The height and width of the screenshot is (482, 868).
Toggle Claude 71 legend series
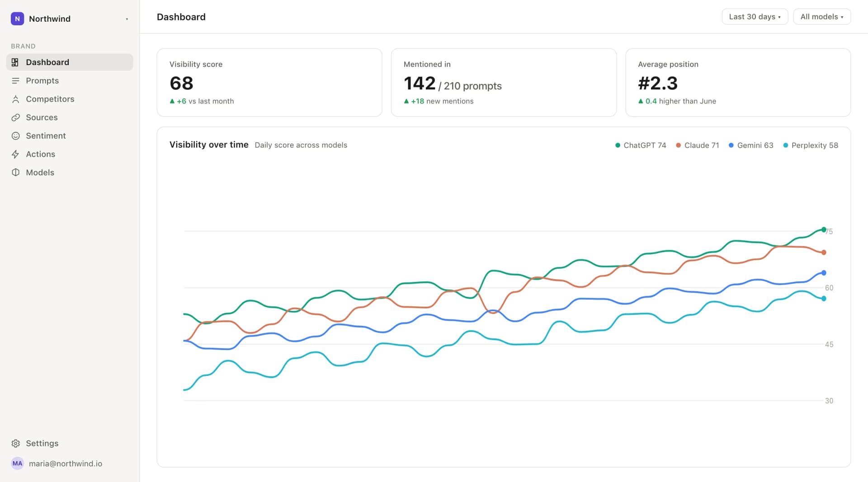(x=697, y=145)
